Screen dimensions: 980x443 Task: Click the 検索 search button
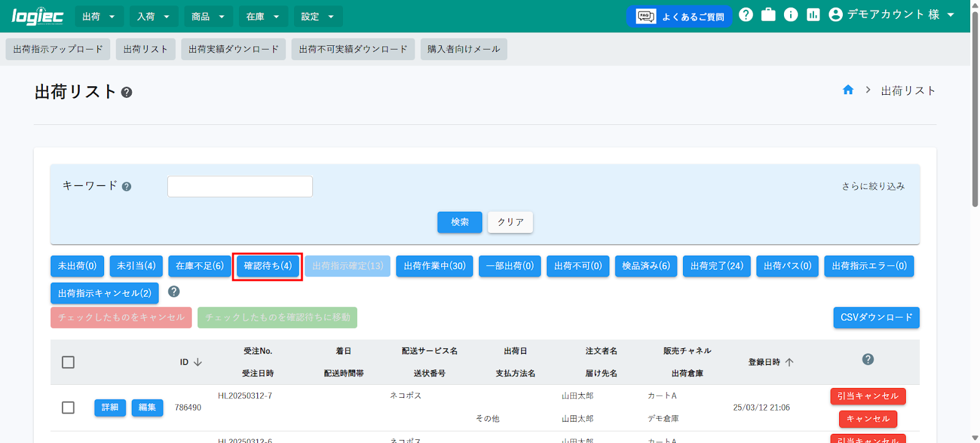pyautogui.click(x=459, y=222)
